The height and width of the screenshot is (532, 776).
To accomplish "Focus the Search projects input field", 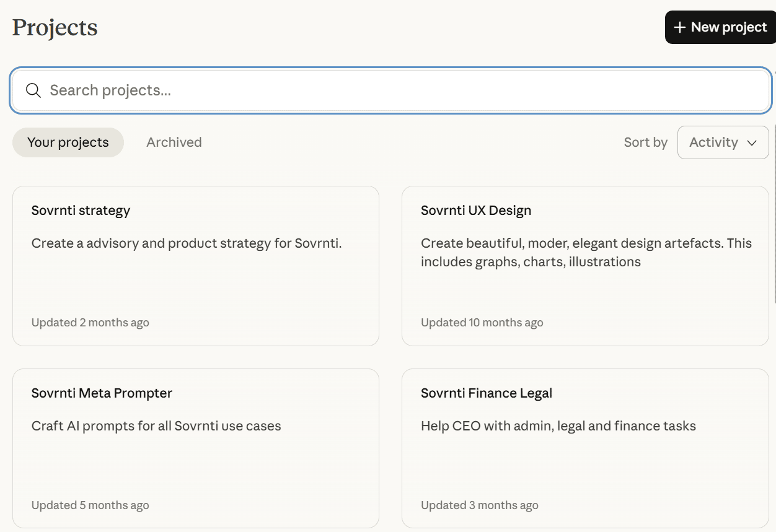I will tap(397, 90).
